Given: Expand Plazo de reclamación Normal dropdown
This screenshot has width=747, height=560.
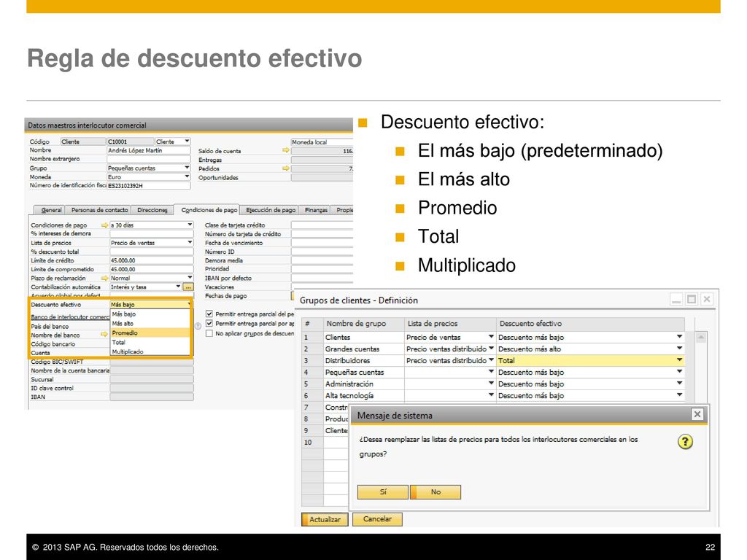Looking at the screenshot, I should tap(190, 278).
